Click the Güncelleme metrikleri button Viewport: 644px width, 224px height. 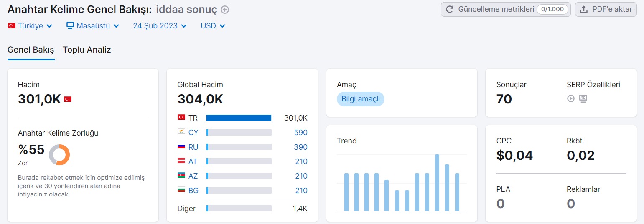[x=506, y=9]
